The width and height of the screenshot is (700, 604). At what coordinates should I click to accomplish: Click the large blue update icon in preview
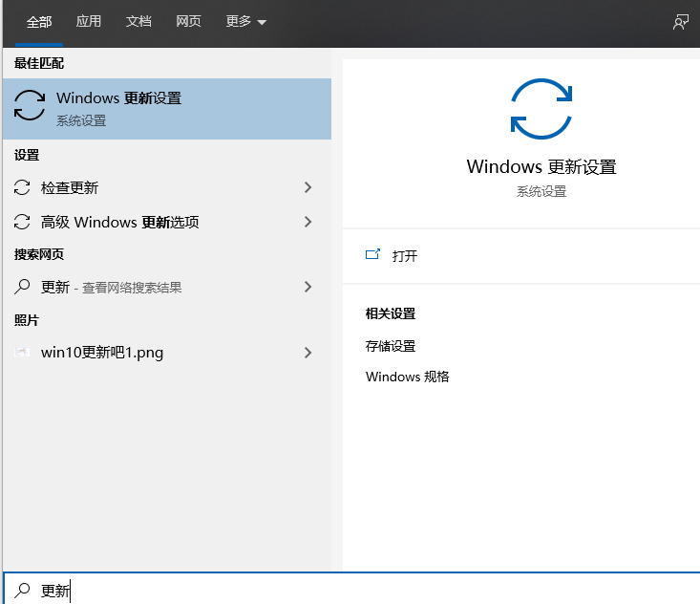coord(541,108)
